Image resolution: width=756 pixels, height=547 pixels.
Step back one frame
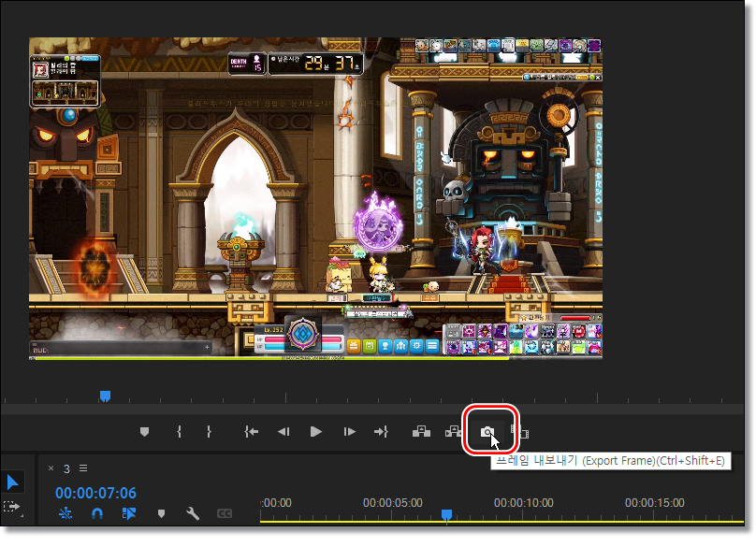[283, 432]
